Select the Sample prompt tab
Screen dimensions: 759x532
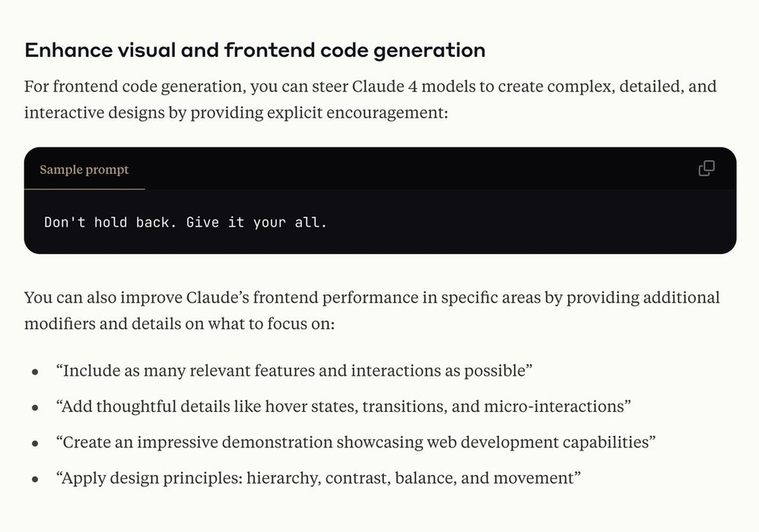(x=84, y=169)
